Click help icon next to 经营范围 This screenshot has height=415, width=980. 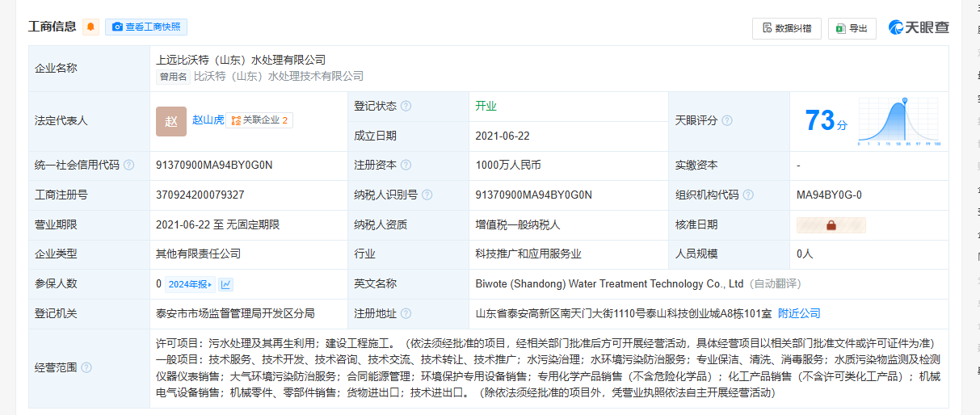(x=87, y=367)
